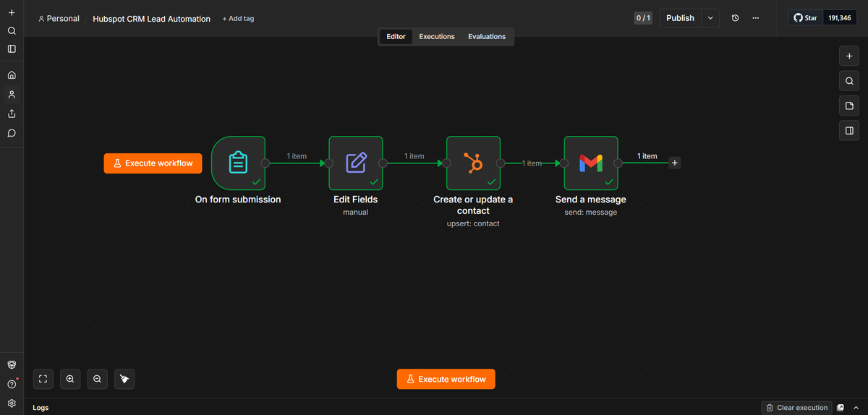Click the add node plus on the right panel

849,56
